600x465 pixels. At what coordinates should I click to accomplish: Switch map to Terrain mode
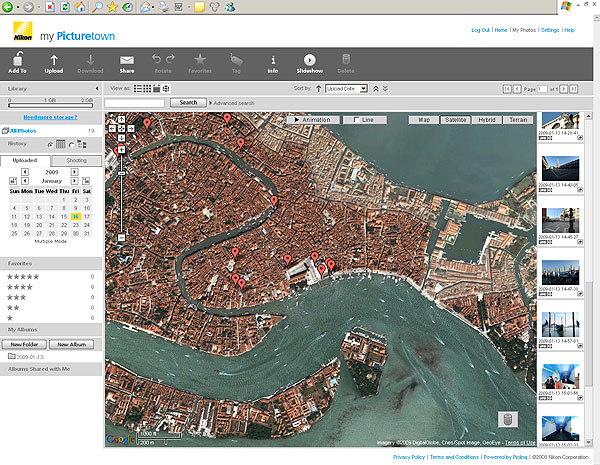coord(518,120)
